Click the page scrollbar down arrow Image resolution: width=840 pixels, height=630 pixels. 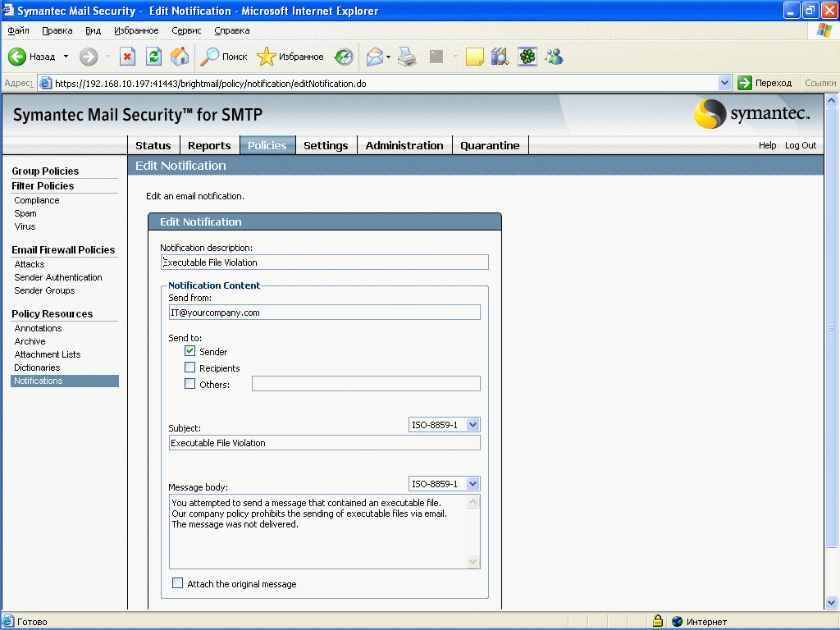(x=831, y=603)
